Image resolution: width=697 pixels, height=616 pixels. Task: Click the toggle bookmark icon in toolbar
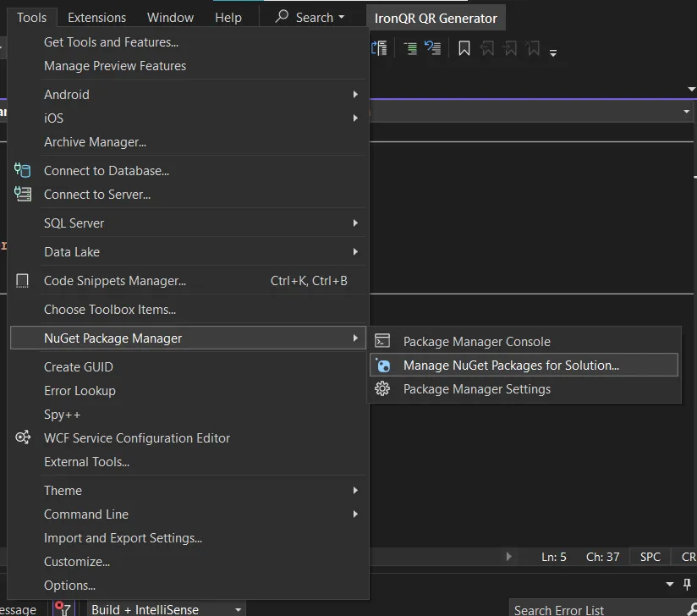coord(464,49)
